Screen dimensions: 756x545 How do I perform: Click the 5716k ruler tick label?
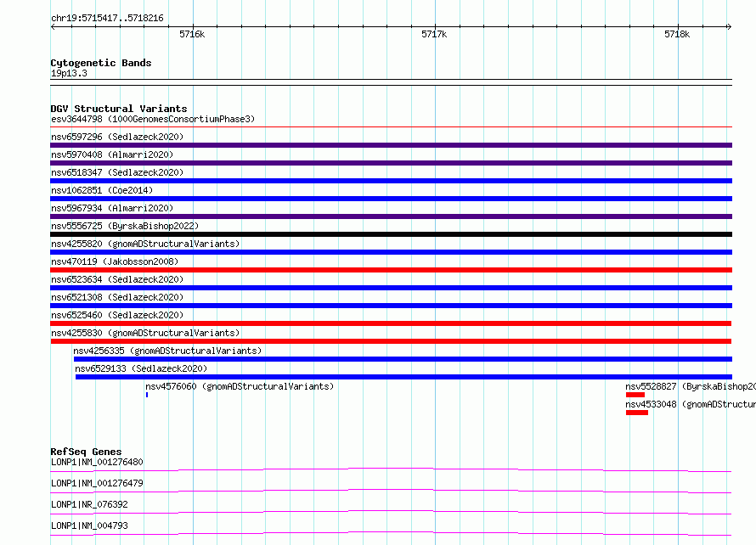192,34
